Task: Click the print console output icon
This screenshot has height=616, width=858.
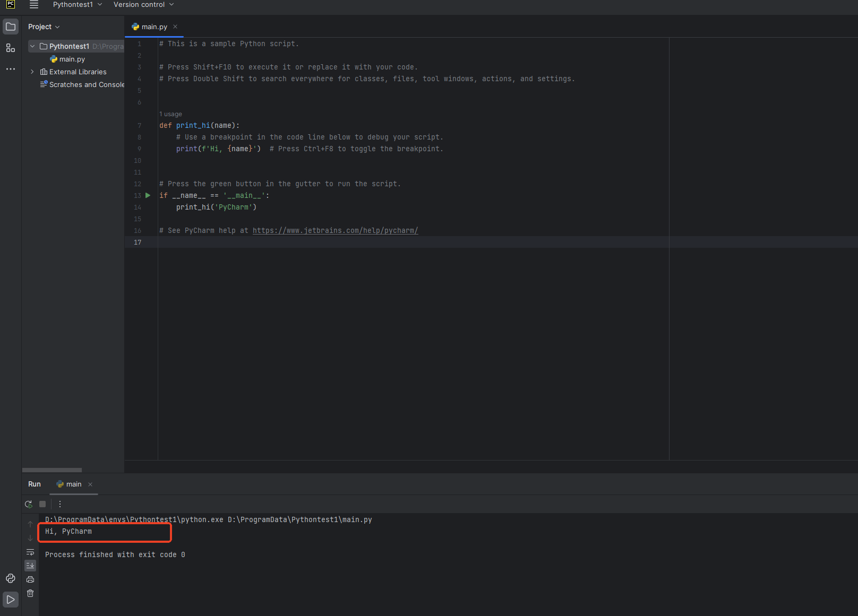Action: tap(30, 579)
